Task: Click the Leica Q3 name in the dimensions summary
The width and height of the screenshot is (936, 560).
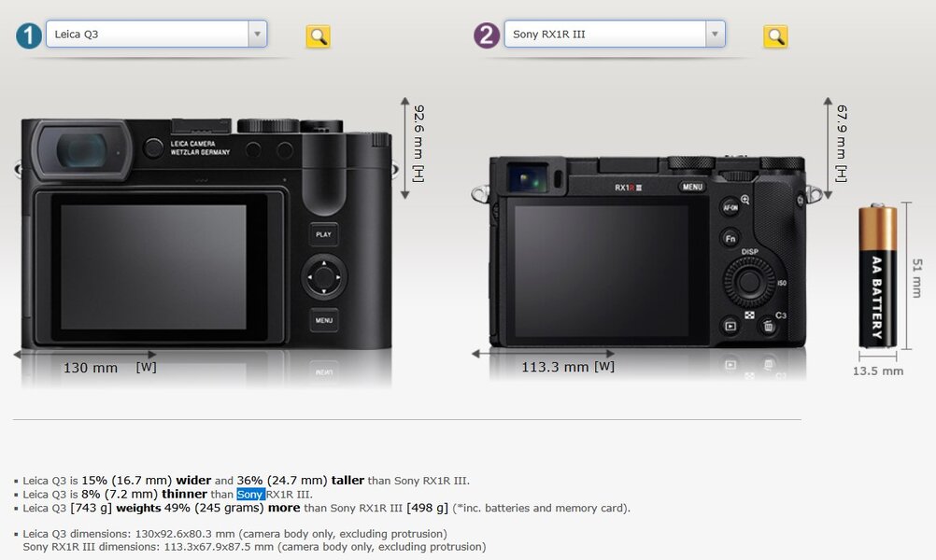Action: pos(47,534)
